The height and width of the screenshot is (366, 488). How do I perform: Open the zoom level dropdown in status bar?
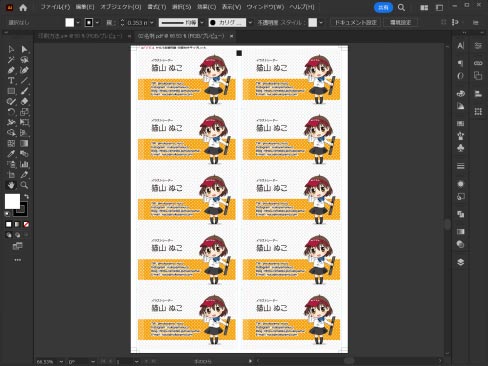[x=61, y=362]
